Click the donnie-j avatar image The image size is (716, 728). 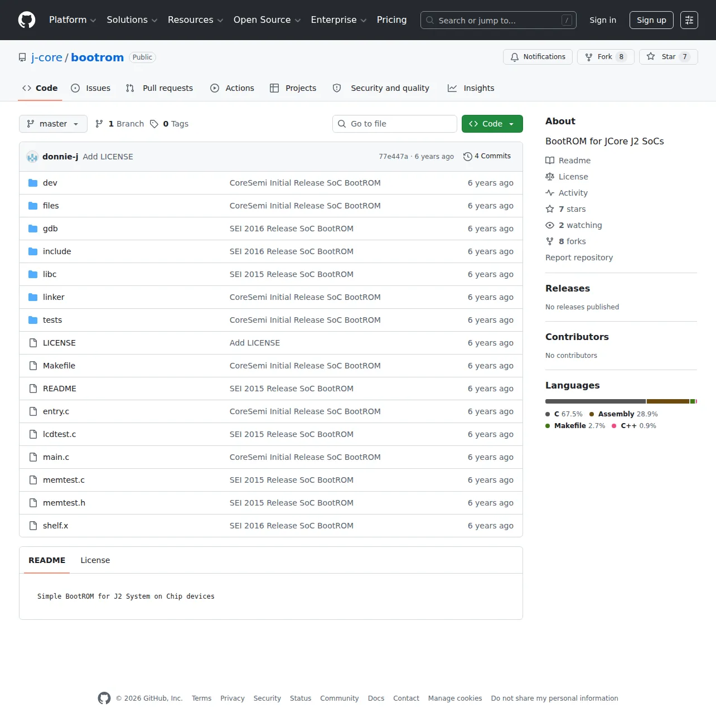pyautogui.click(x=32, y=157)
